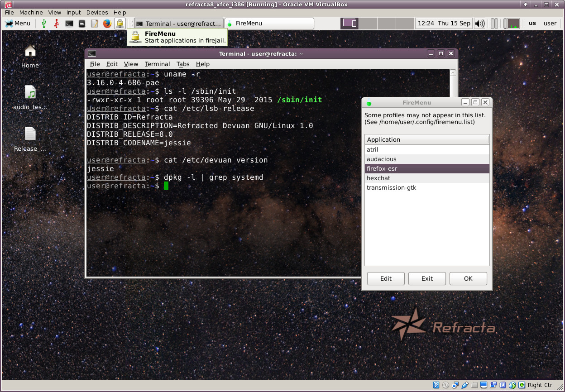Open the Tabs menu in the terminal window
The height and width of the screenshot is (392, 565).
click(x=183, y=64)
